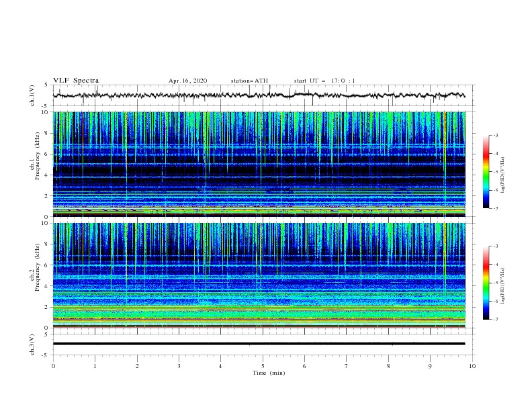Click the -7 tick on ch.1 color bar
532x411 pixels.
[x=495, y=208]
